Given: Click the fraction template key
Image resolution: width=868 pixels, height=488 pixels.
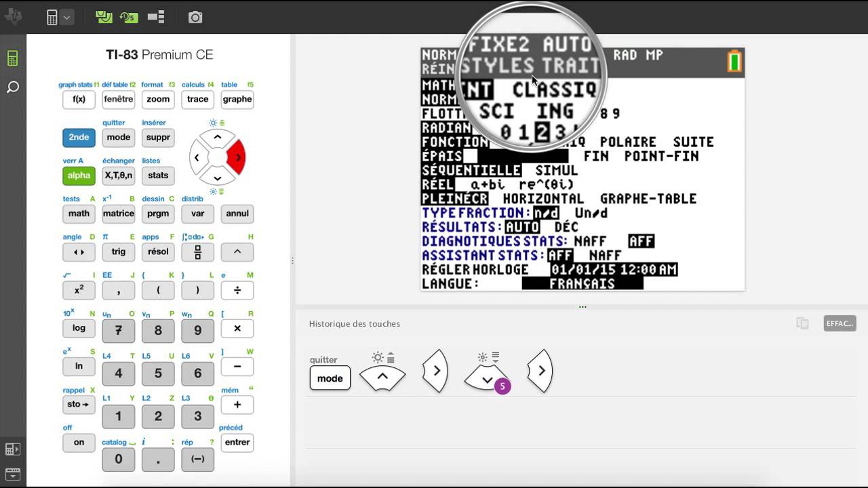Looking at the screenshot, I should tap(198, 252).
